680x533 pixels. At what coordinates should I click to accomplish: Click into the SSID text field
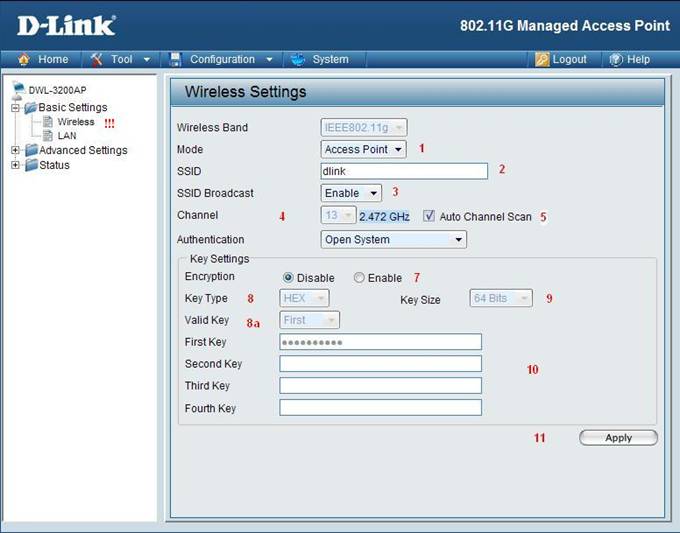click(x=404, y=171)
